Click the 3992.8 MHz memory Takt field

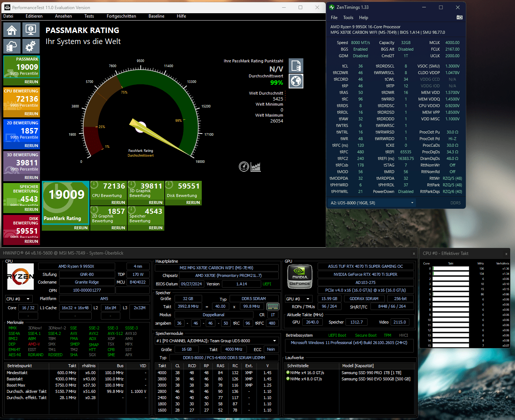[x=188, y=306]
